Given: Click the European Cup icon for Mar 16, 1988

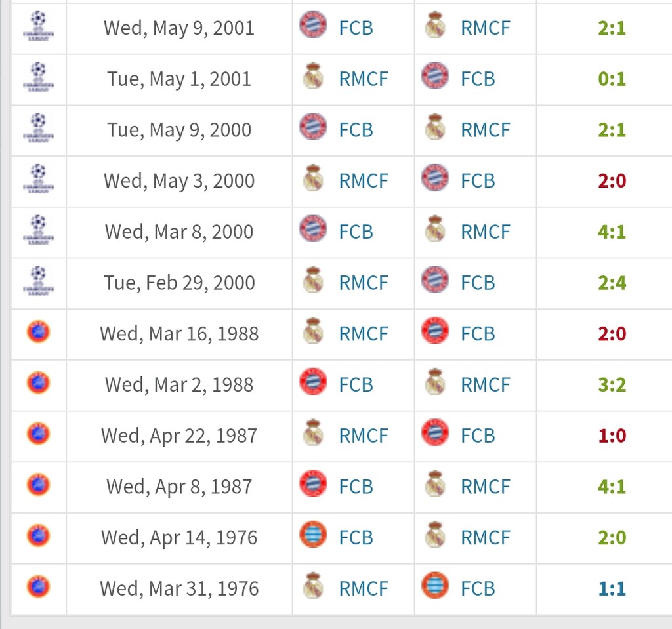Looking at the screenshot, I should (x=38, y=332).
